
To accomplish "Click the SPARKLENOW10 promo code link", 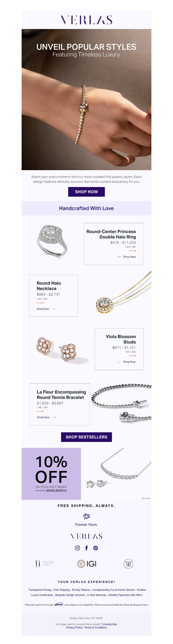I will pyautogui.click(x=56, y=491).
